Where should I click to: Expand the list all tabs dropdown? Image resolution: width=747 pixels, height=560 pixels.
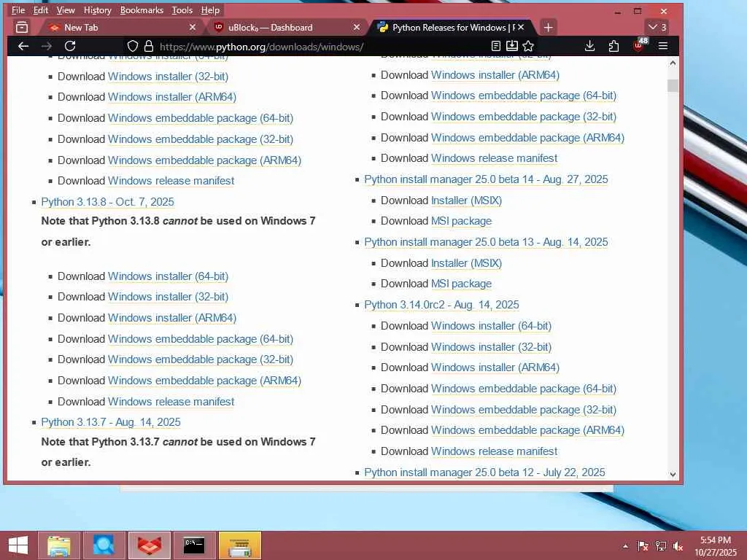(657, 28)
